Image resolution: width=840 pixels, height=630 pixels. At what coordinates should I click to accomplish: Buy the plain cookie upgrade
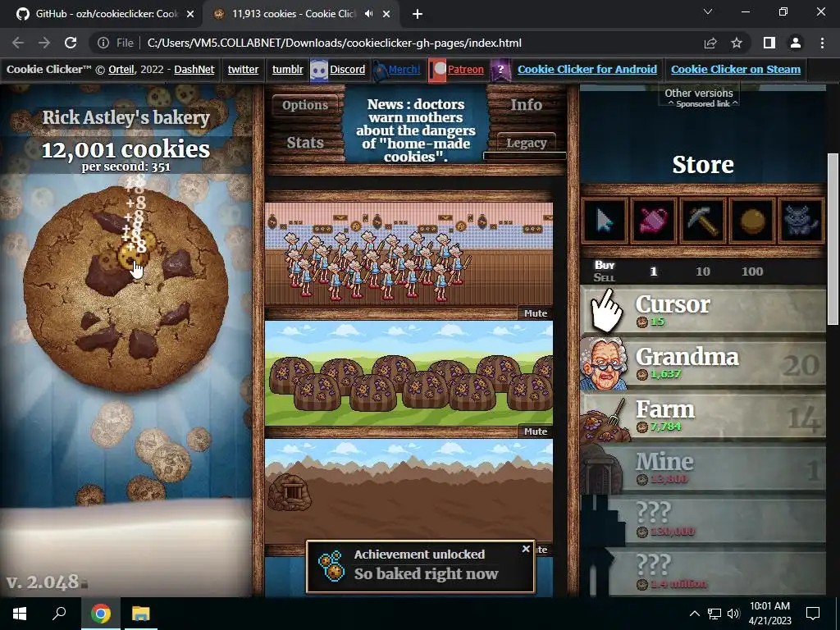pyautogui.click(x=752, y=221)
